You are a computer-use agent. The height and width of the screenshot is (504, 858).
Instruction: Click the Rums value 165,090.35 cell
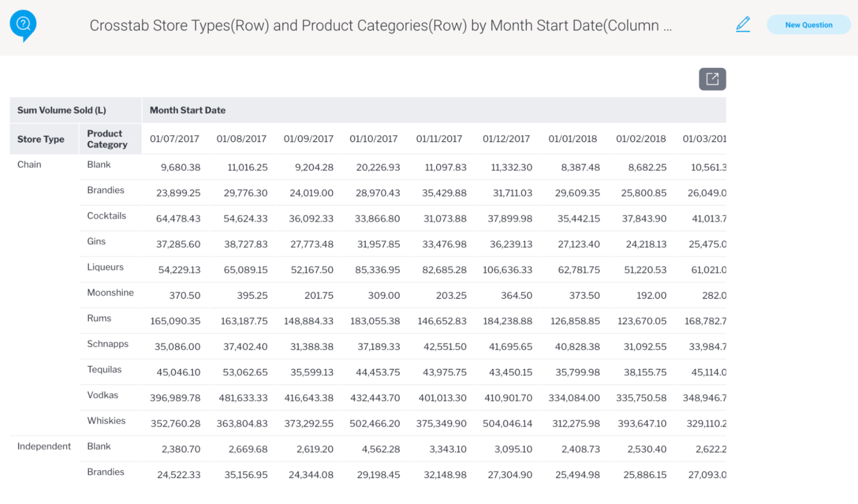(x=175, y=321)
